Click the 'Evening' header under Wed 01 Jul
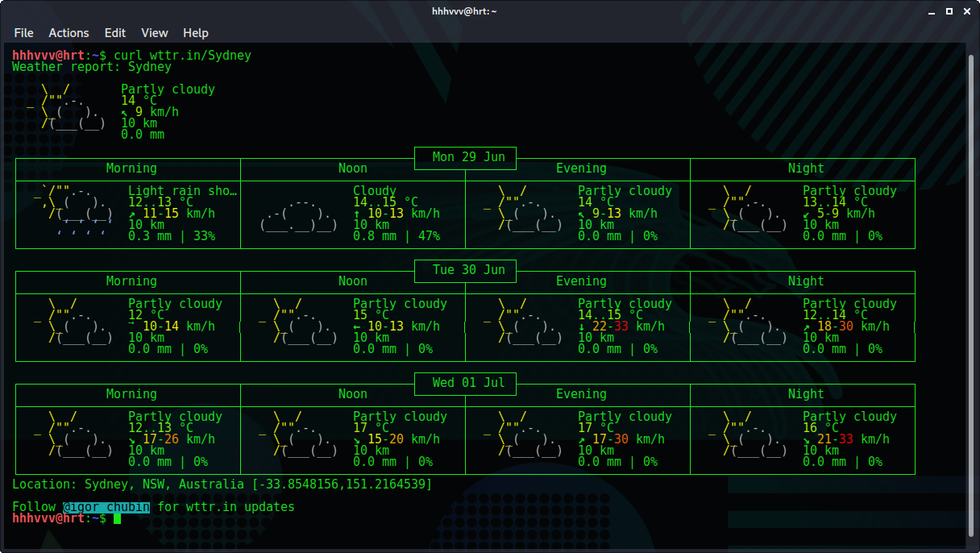The image size is (980, 553). point(581,394)
